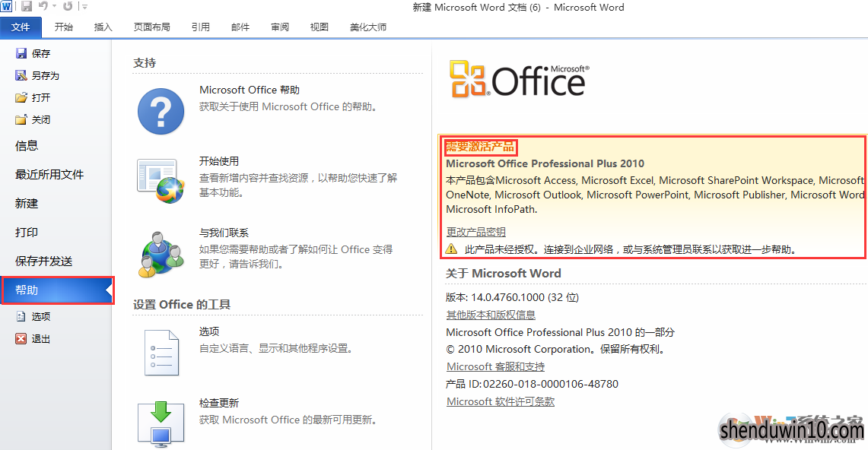Click the Redo icon in quick access toolbar
This screenshot has height=450, width=868.
68,6
